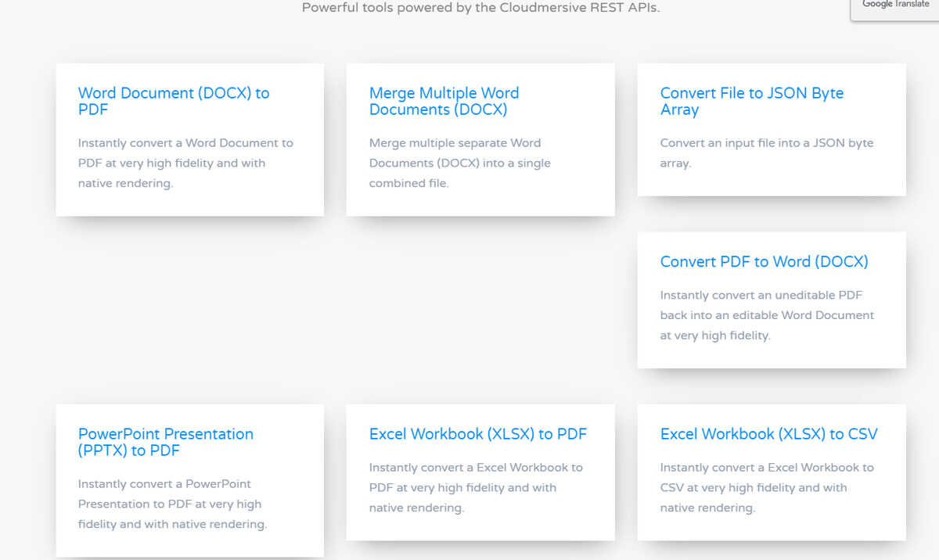Click text 'Instantly convert a PowerPoint'
939x560 pixels.
point(164,484)
